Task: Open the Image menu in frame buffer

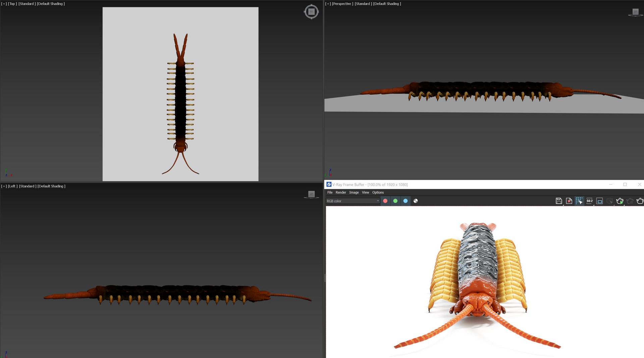Action: 354,193
